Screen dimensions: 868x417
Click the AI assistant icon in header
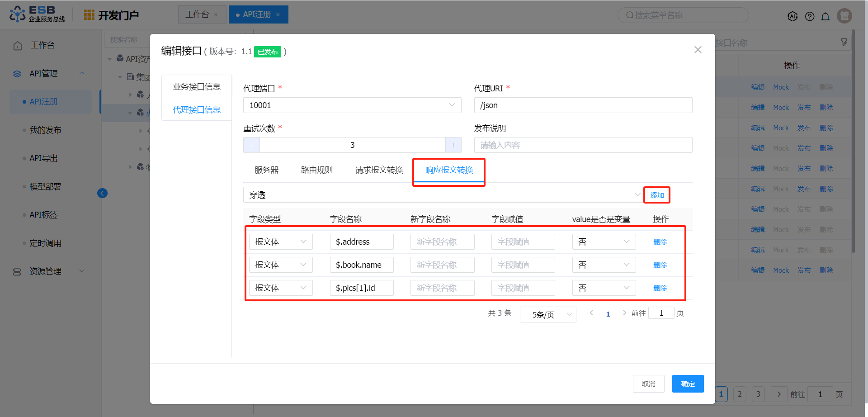click(793, 17)
